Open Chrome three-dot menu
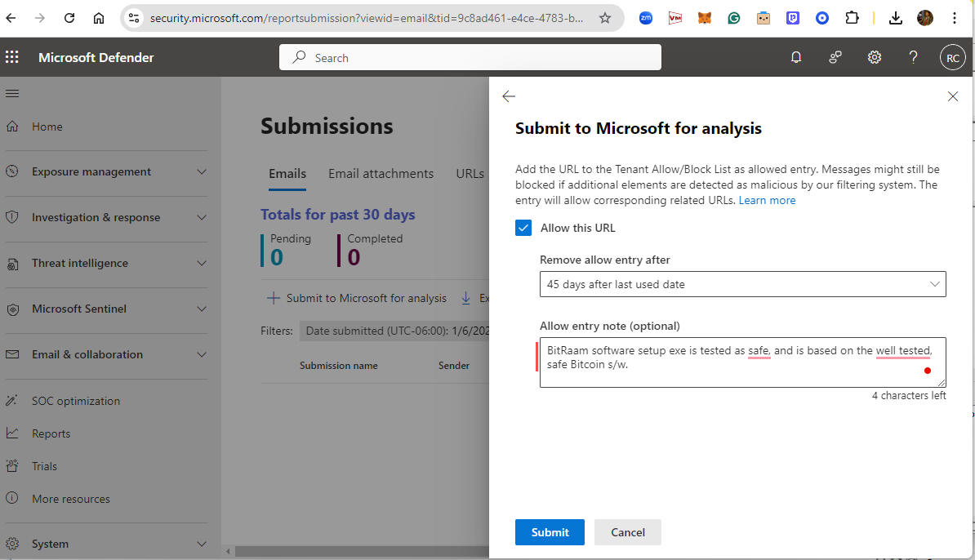 point(954,18)
